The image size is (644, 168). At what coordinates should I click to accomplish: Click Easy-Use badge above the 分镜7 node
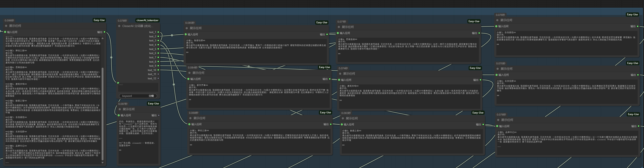tap(632, 15)
